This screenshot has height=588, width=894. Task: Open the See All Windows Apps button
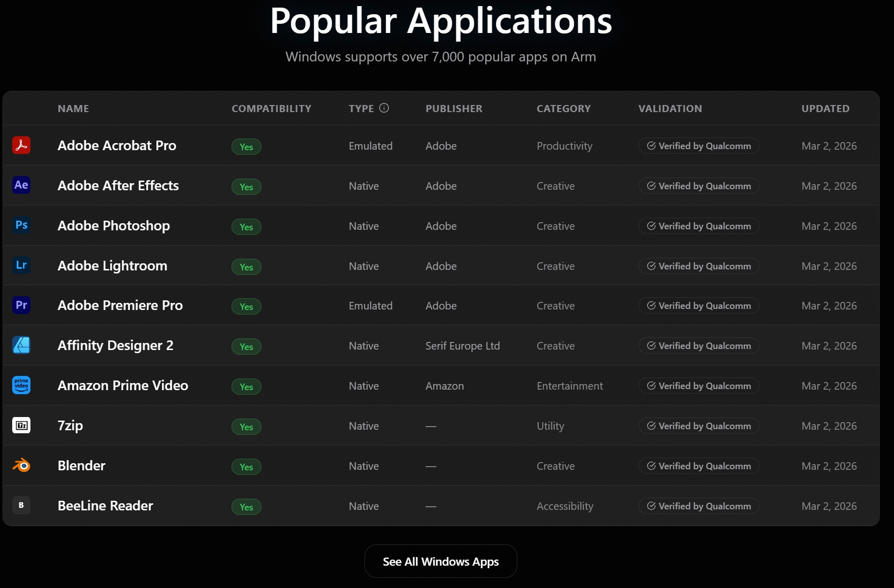click(441, 561)
